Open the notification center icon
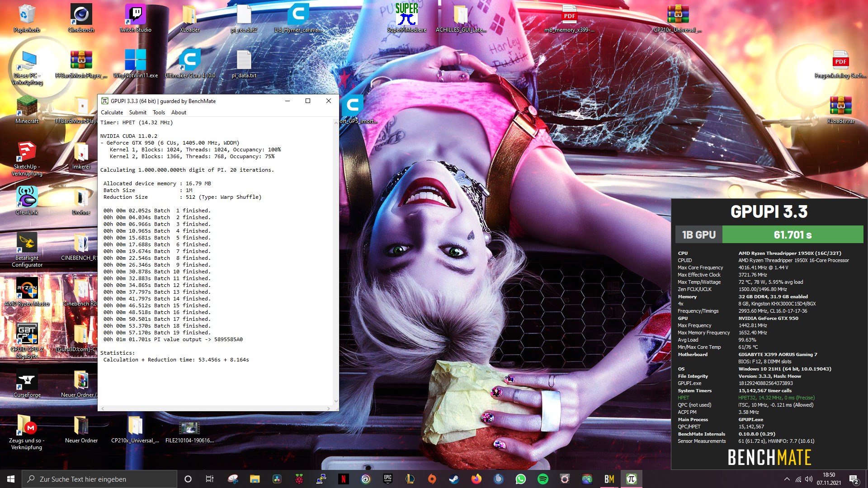Screen dimensions: 868x488 point(854,479)
